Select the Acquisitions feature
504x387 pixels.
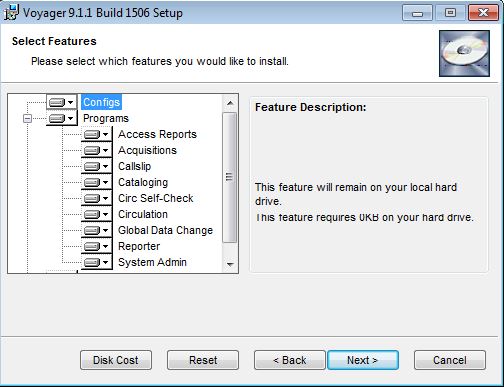click(x=147, y=150)
